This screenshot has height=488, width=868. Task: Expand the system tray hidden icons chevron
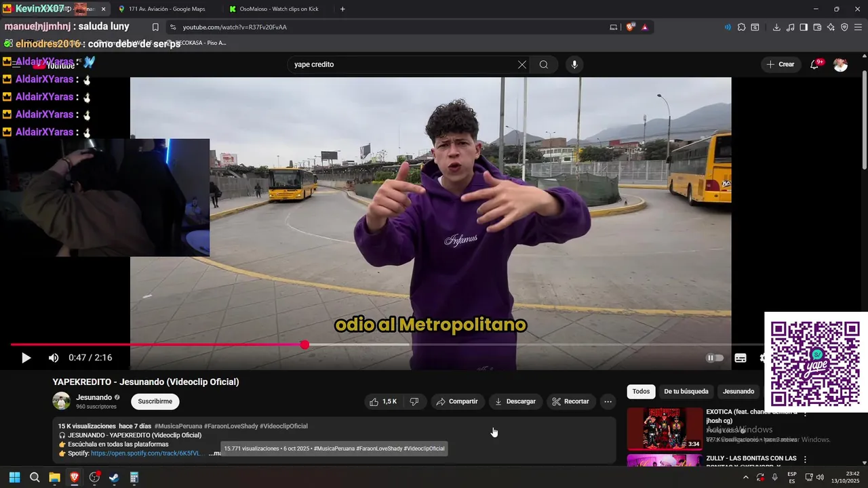coord(746,477)
